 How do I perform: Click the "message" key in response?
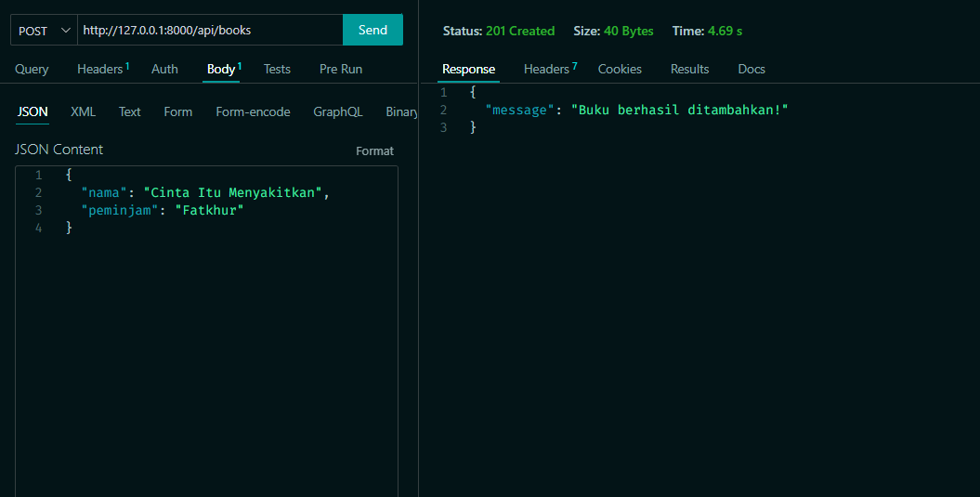click(x=519, y=110)
